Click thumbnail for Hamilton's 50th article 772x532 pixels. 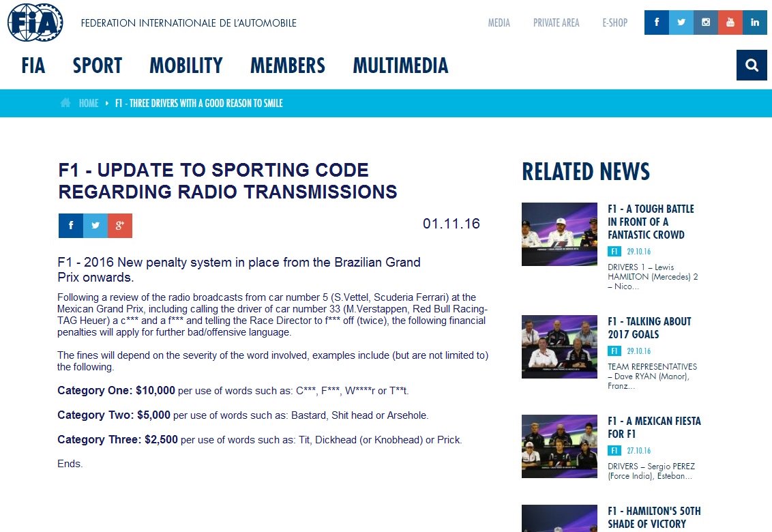(559, 518)
